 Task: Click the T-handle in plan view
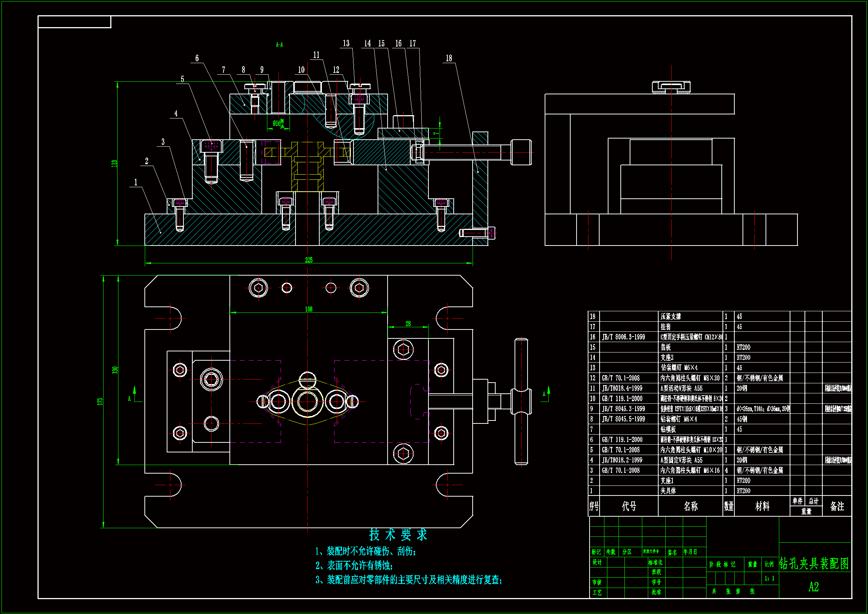pyautogui.click(x=521, y=402)
